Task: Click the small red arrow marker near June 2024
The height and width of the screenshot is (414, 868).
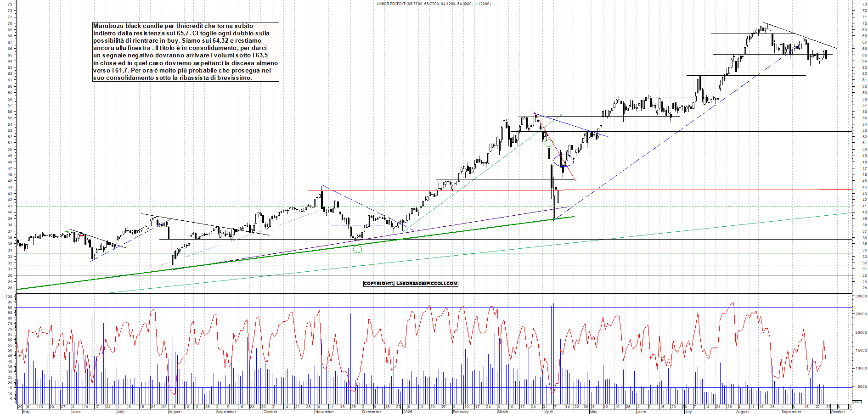Action: coord(82,235)
